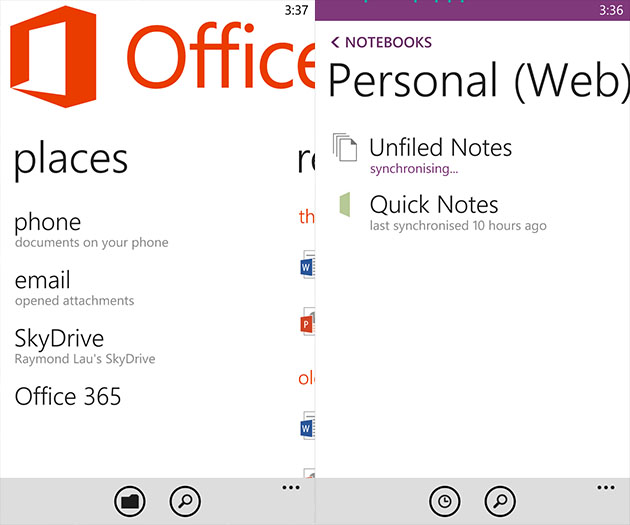Open the email attachments place
Screen dimensions: 630x525
tap(74, 288)
